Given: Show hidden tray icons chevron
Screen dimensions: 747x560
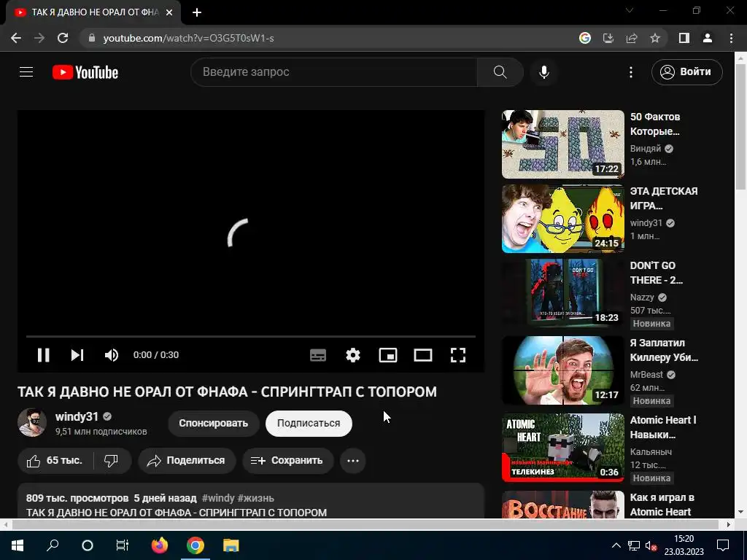Looking at the screenshot, I should [616, 545].
